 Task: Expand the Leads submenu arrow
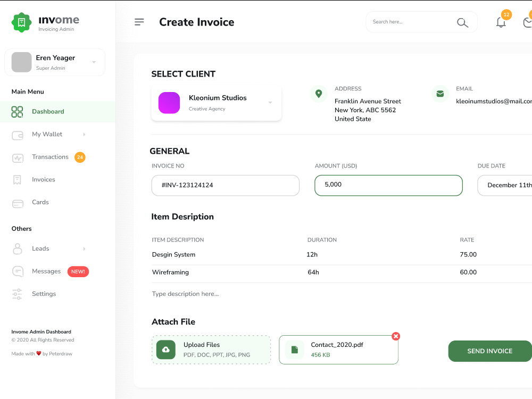click(84, 248)
